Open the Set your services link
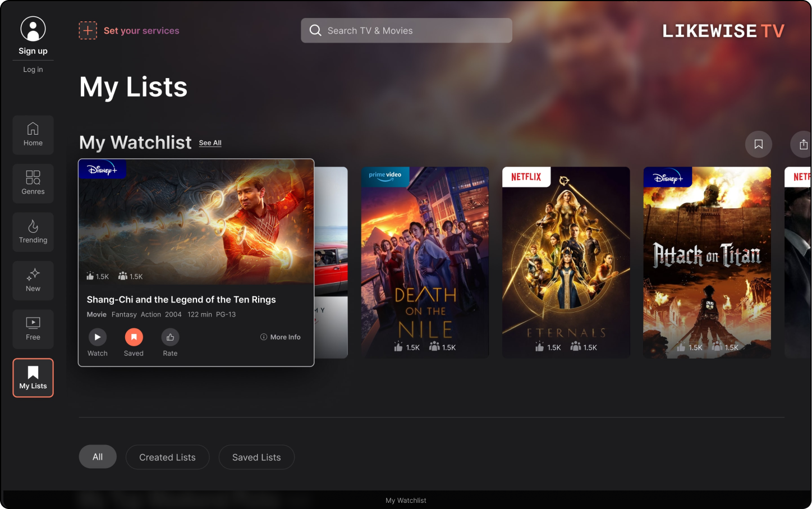Screen dimensions: 812x509 141,31
